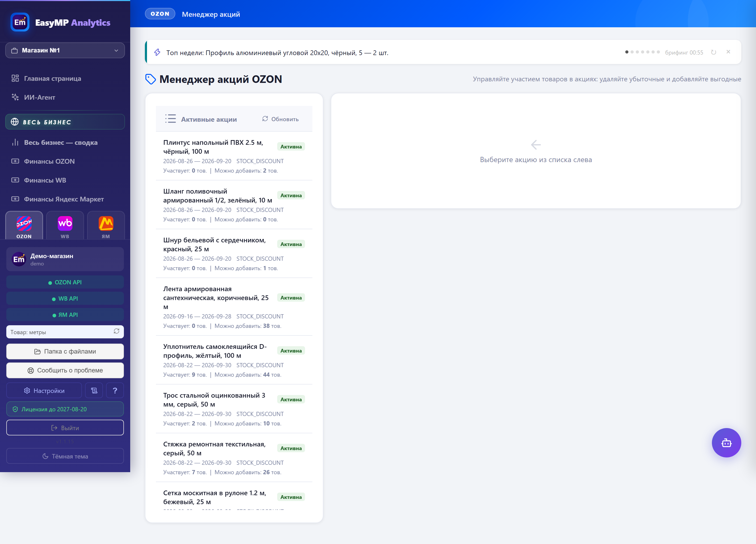Open the chatbot assistant floating button
756x544 pixels.
click(x=726, y=442)
